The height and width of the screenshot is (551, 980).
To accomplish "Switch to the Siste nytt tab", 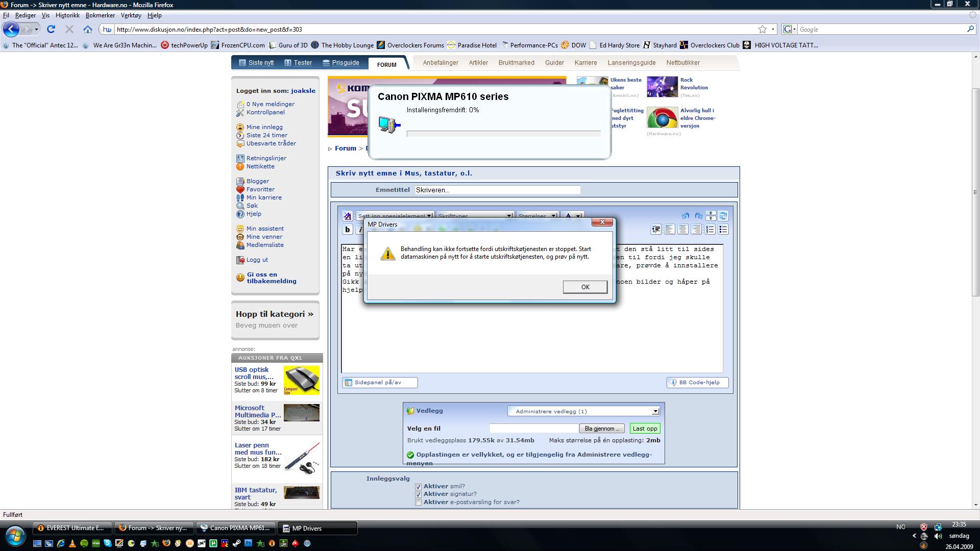I will (x=256, y=63).
